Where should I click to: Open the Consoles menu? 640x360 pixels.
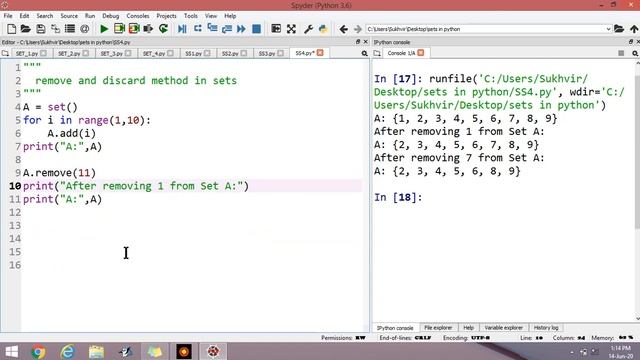tap(138, 16)
